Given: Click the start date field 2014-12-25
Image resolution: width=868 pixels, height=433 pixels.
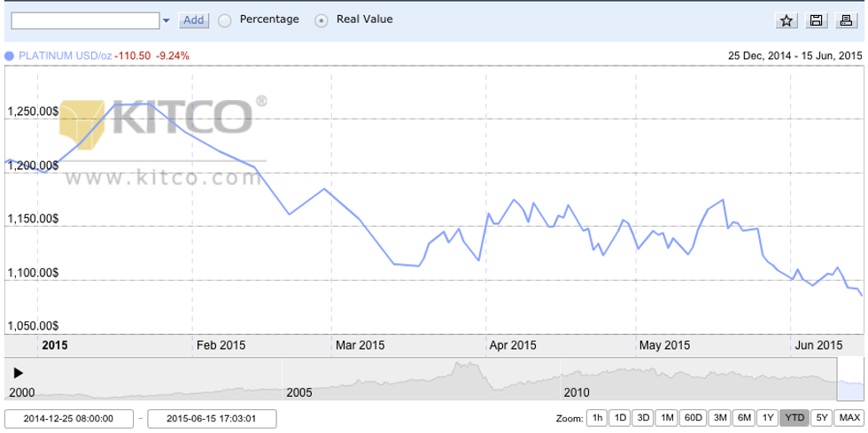Looking at the screenshot, I should pyautogui.click(x=69, y=419).
